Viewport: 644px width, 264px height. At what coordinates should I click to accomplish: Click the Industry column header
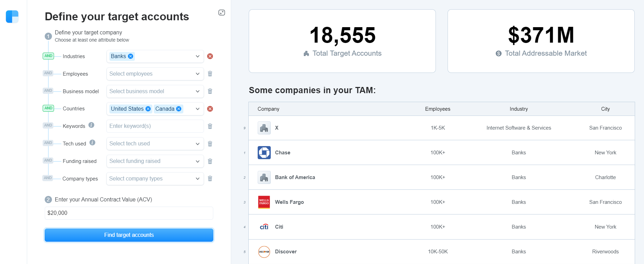519,109
